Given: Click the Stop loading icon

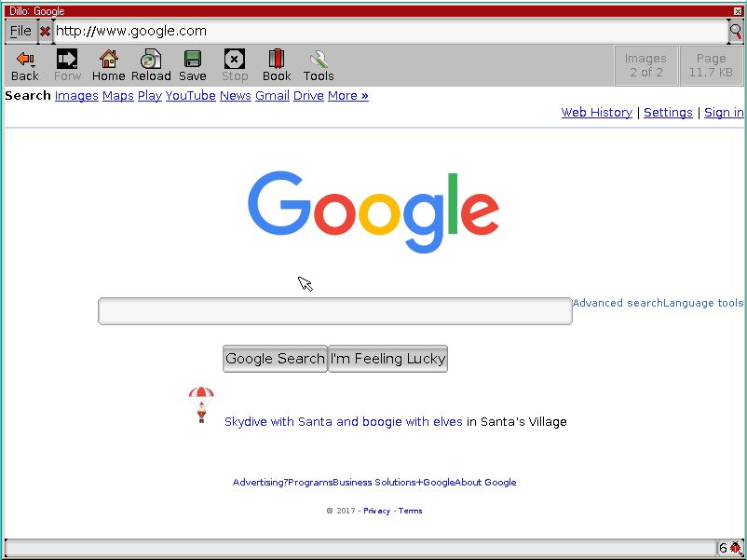Looking at the screenshot, I should click(235, 59).
